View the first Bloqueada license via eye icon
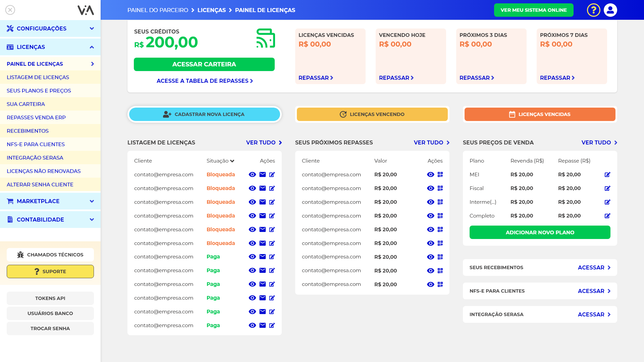Image resolution: width=644 pixels, height=362 pixels. tap(252, 175)
